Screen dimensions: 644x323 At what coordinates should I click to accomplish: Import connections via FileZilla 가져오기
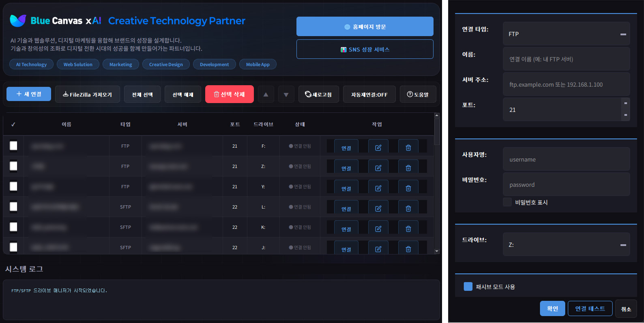87,95
